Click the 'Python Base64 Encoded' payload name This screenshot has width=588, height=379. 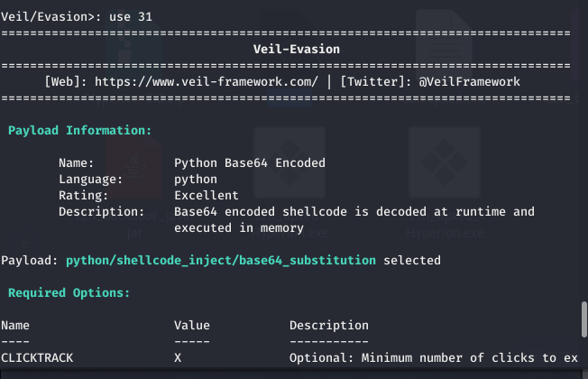250,162
